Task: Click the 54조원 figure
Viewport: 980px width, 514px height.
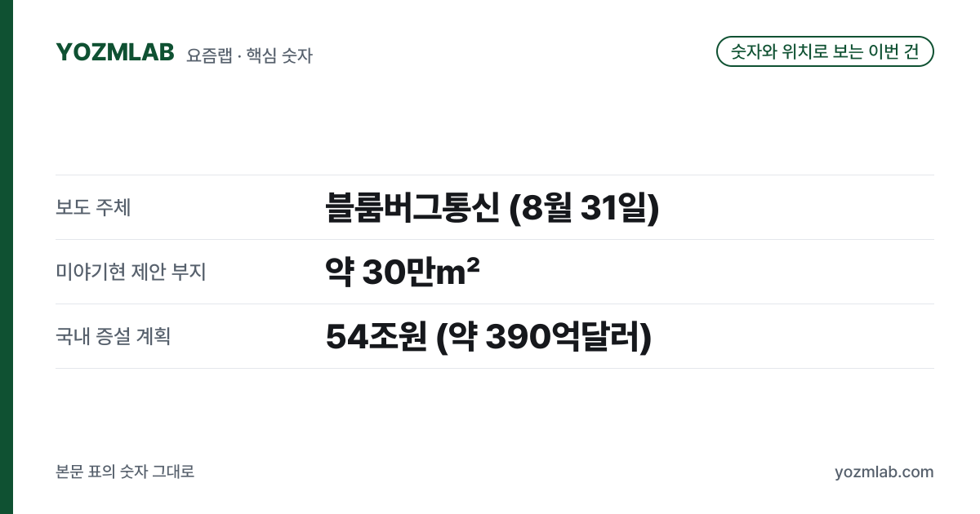Action: point(376,337)
